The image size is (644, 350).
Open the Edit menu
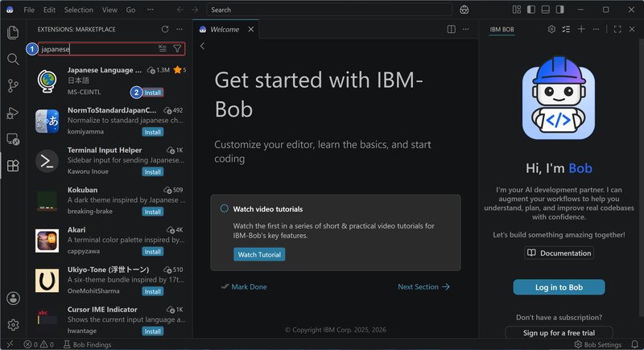49,10
